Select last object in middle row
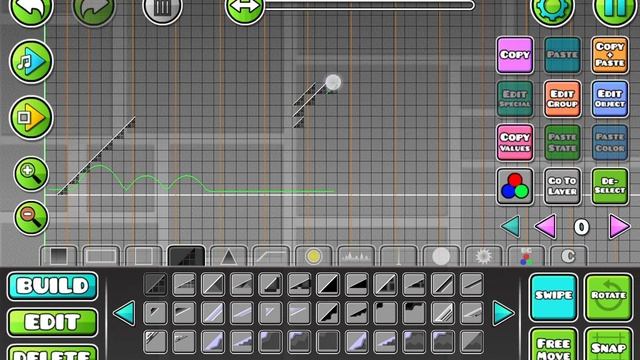 471,313
